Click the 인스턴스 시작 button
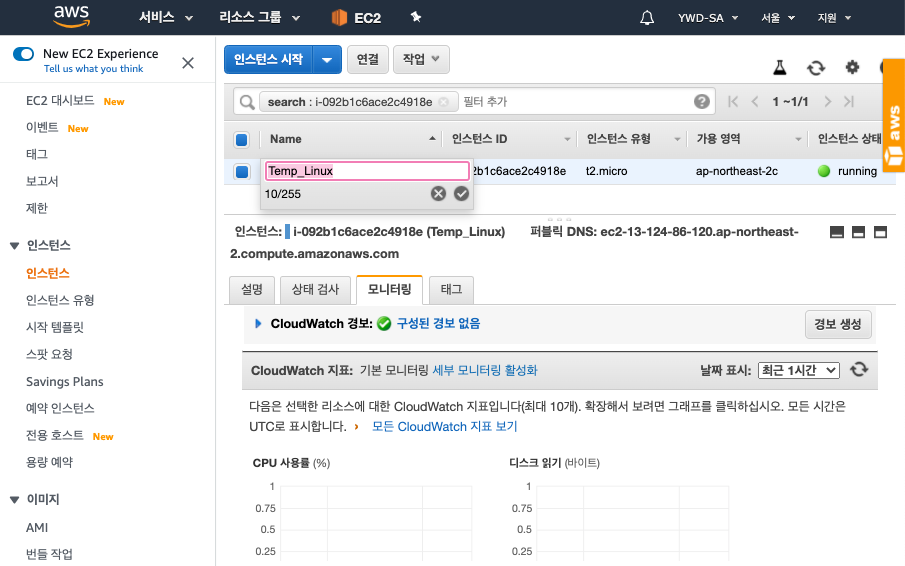Viewport: 905px width, 566px height. click(x=268, y=59)
